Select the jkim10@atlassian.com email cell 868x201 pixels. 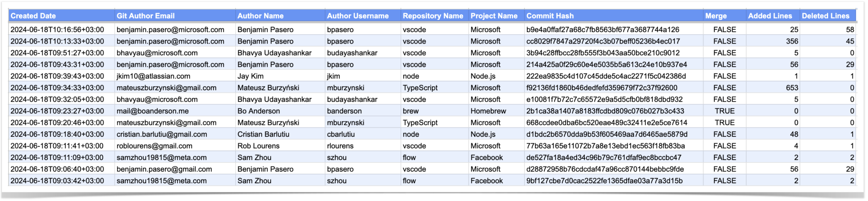175,76
